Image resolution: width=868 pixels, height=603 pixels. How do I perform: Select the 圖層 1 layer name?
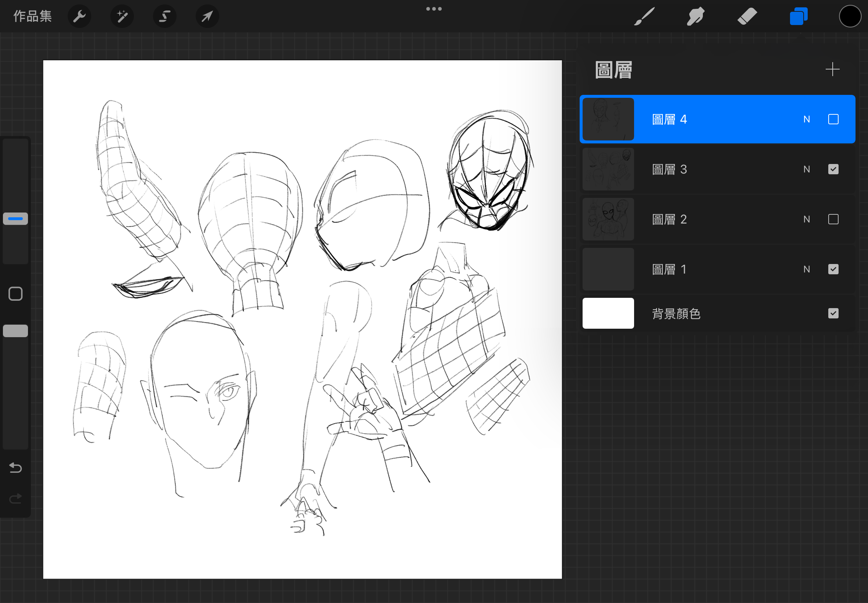669,269
